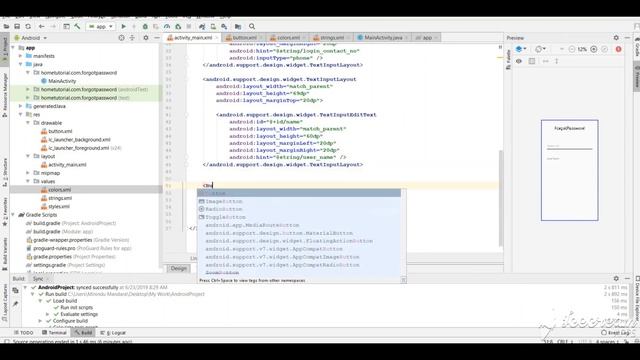Click the pin icon in Build panel
Image resolution: width=640 pixels, height=360 pixels.
(x=16, y=304)
